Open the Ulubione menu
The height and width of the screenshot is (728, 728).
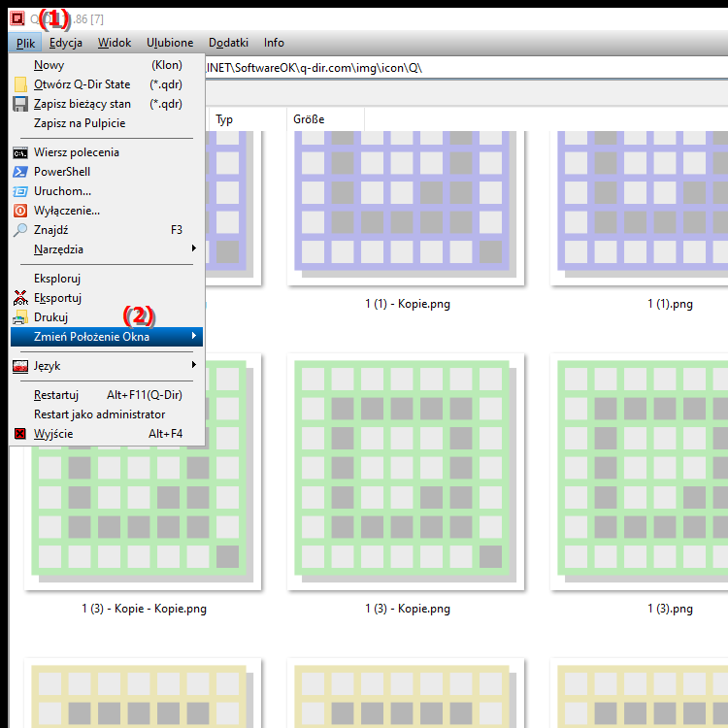[170, 43]
